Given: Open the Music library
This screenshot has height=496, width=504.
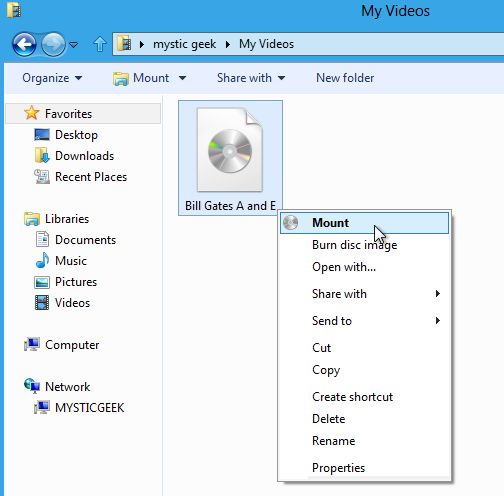Looking at the screenshot, I should tap(71, 261).
